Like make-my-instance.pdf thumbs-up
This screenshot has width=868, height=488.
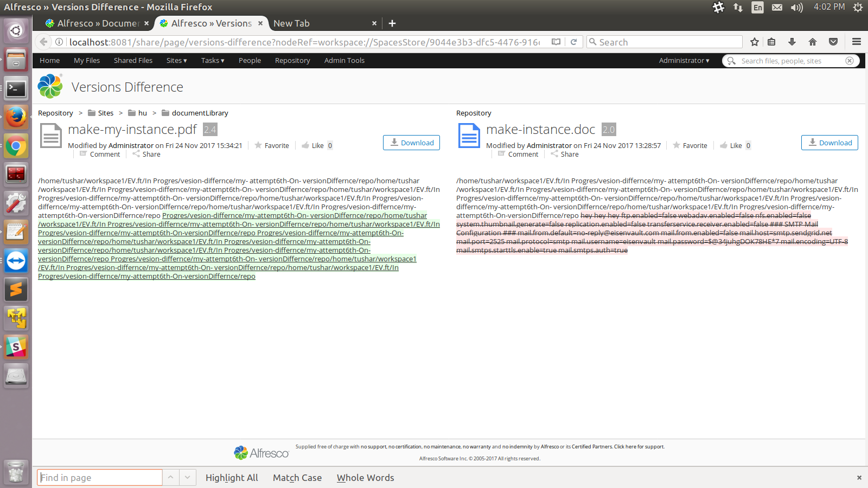click(x=312, y=145)
